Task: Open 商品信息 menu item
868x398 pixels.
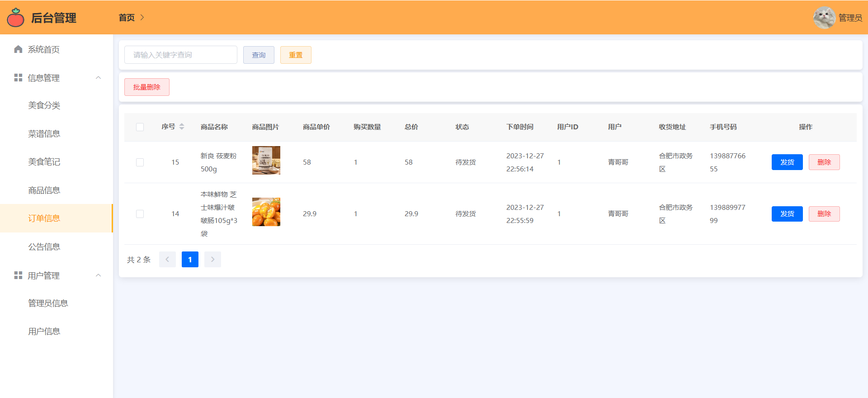Action: point(57,190)
